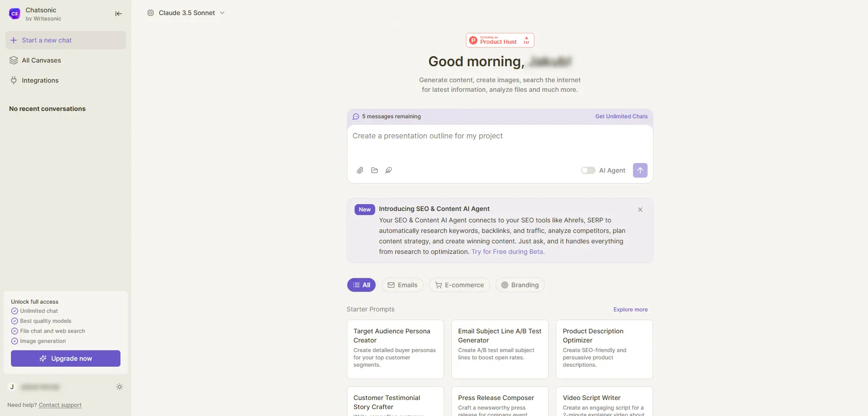Viewport: 868px width, 416px height.
Task: Select the Emails category tab
Action: coord(403,285)
